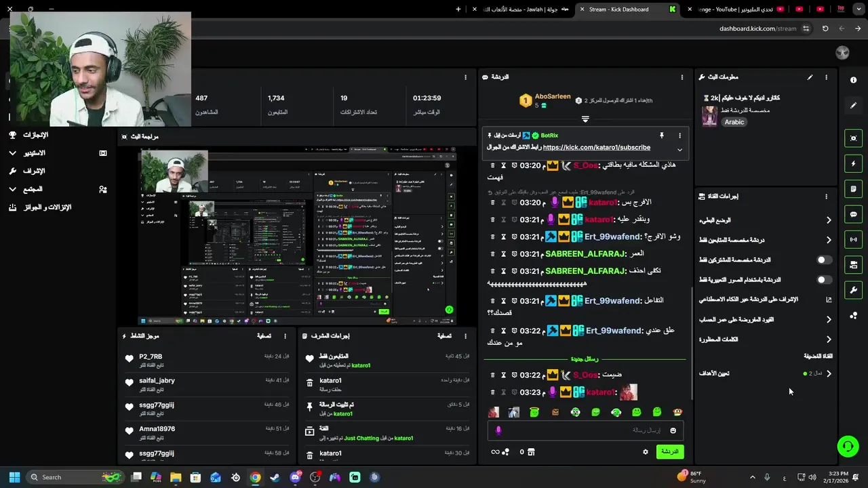Toggle emote-only chat switch
The image size is (868, 488).
tap(824, 279)
